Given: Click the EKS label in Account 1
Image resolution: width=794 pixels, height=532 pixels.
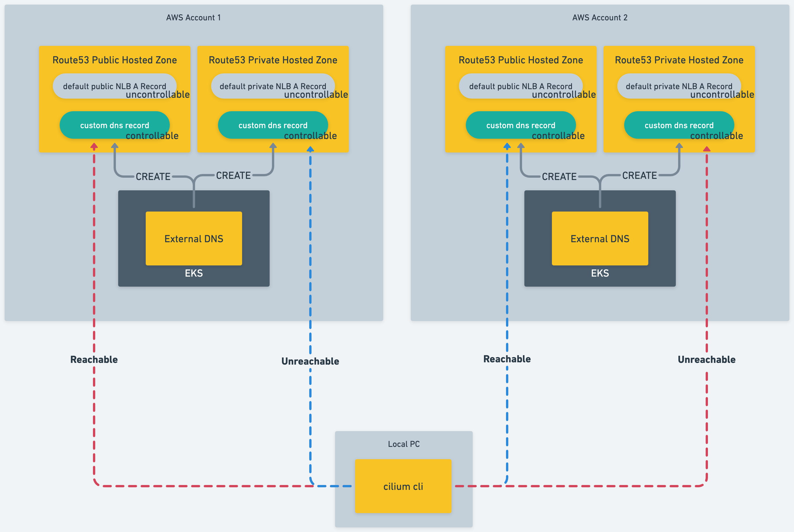Looking at the screenshot, I should coord(194,273).
